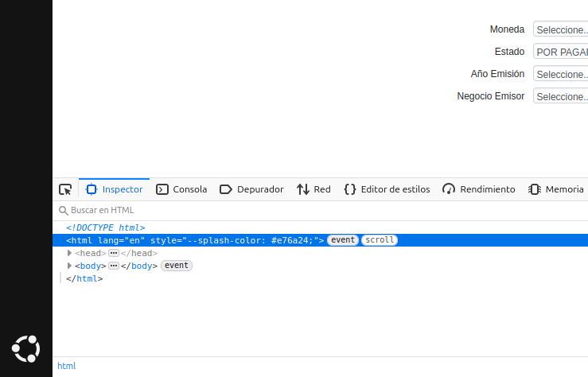Open the Inspector tab
This screenshot has height=377, width=588.
point(115,189)
